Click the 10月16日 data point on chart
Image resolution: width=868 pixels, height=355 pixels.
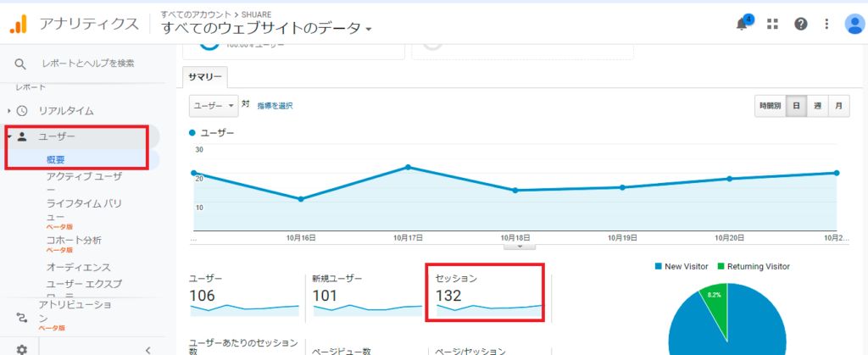coord(301,199)
